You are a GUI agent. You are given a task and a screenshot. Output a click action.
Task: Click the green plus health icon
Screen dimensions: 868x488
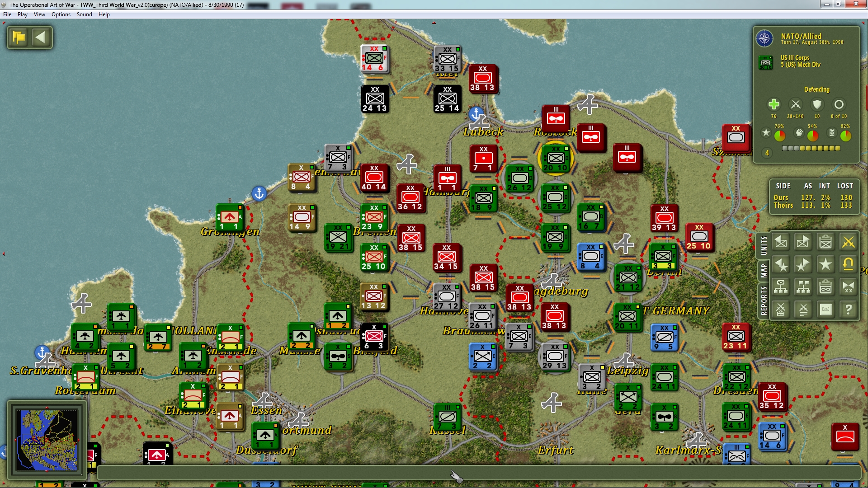pos(774,104)
